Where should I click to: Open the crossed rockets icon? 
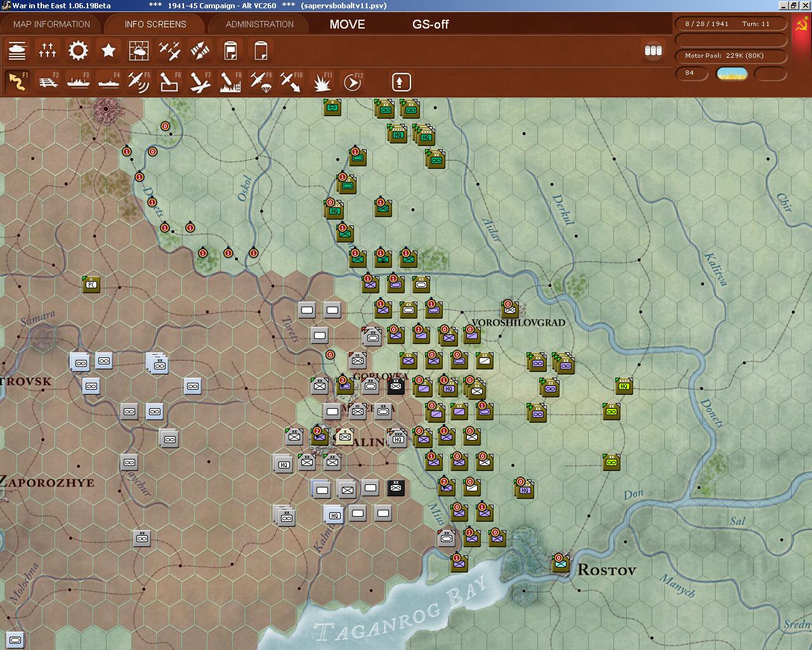pos(200,50)
